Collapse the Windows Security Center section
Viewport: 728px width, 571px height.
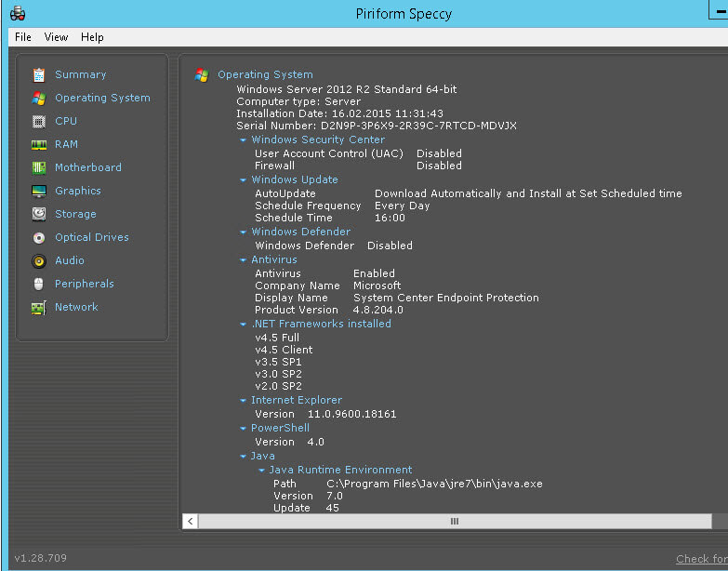click(243, 139)
